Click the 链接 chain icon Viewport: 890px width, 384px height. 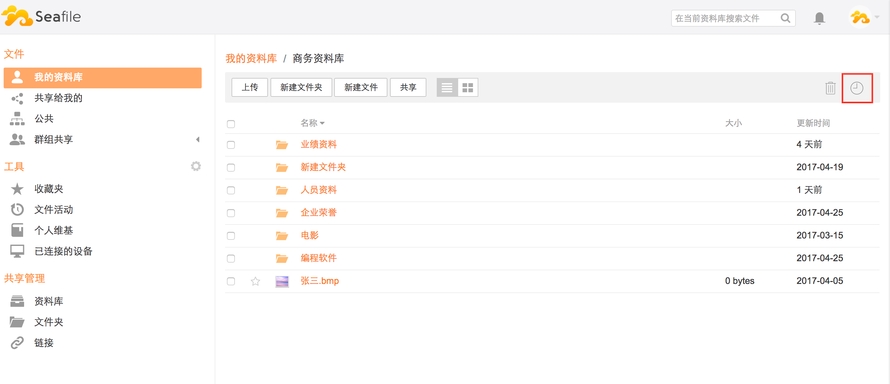(18, 343)
